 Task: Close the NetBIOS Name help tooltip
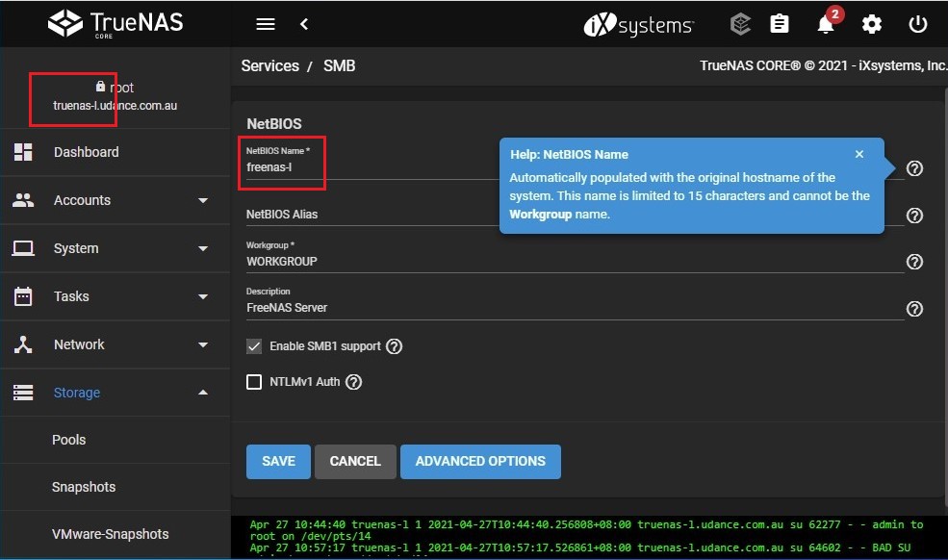tap(859, 154)
